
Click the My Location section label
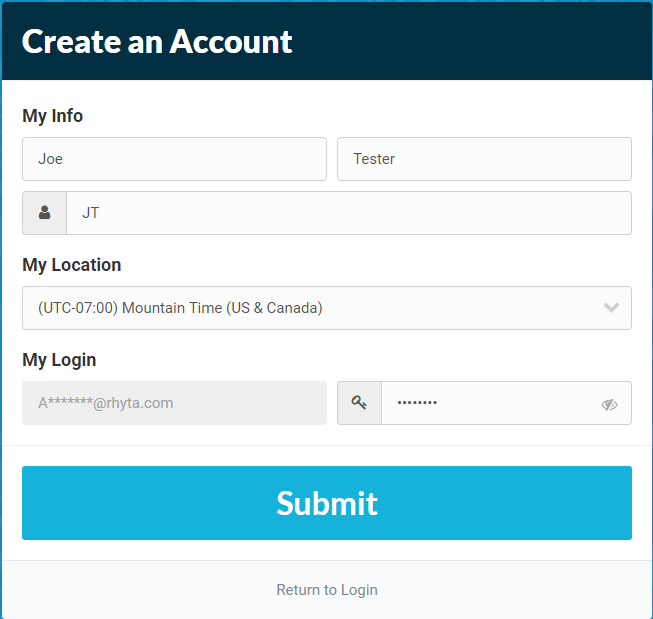click(x=72, y=265)
